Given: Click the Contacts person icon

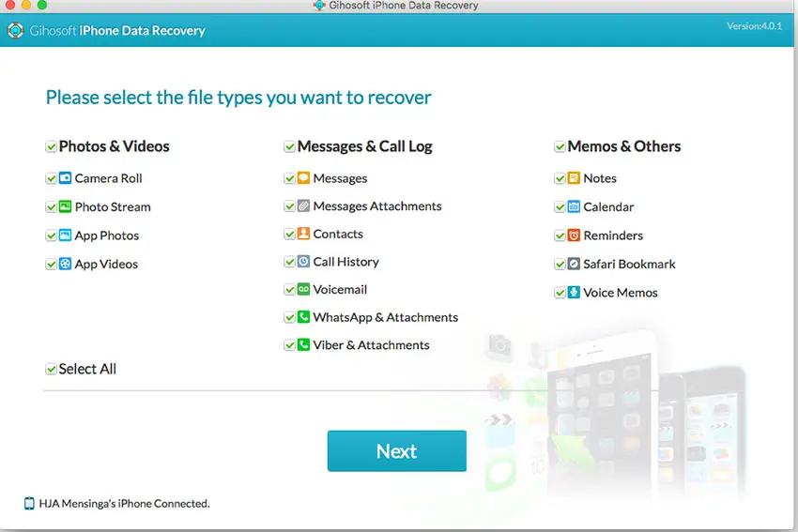Looking at the screenshot, I should 303,234.
